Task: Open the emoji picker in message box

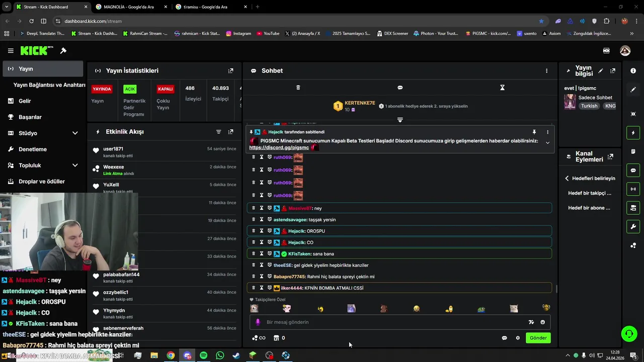Action: pos(542,322)
